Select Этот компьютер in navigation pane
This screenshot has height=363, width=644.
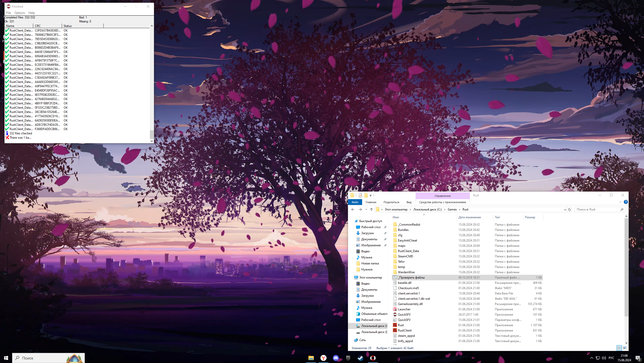[370, 278]
